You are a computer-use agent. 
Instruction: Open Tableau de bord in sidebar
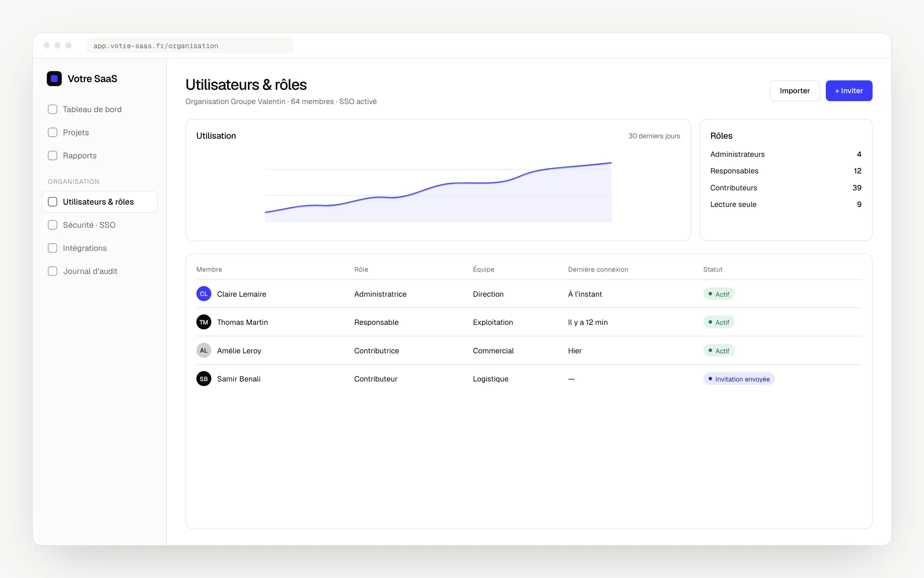pyautogui.click(x=100, y=109)
